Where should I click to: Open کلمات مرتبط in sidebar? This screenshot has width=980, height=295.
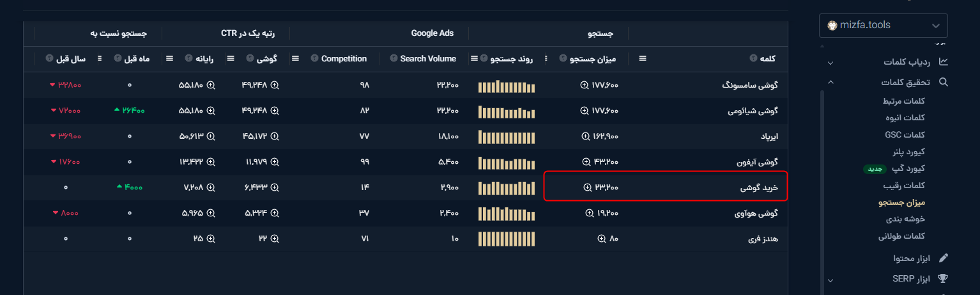pos(904,101)
